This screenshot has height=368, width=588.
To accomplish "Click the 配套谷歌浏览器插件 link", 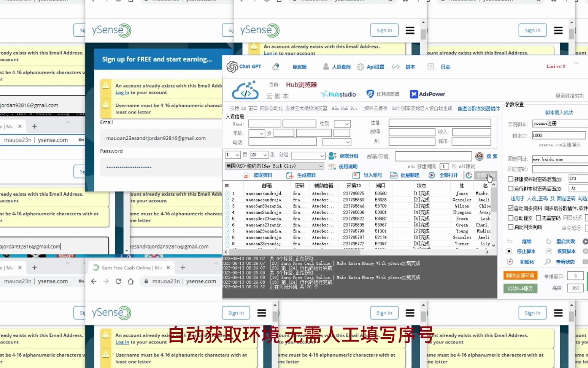I will (x=479, y=109).
